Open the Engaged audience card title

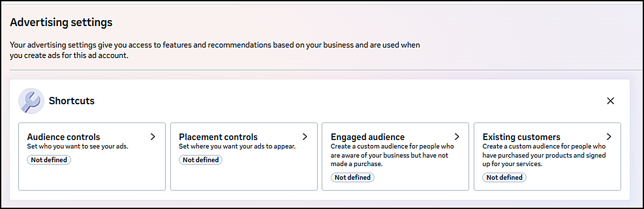coord(368,137)
